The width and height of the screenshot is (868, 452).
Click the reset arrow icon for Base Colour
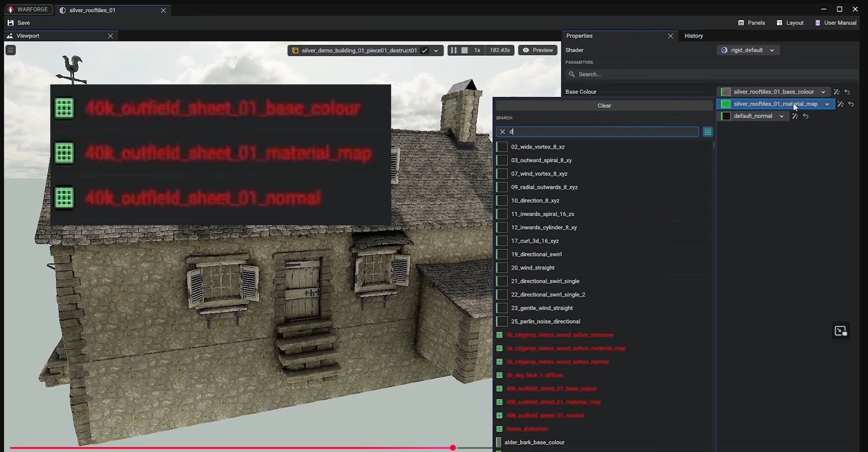click(847, 92)
